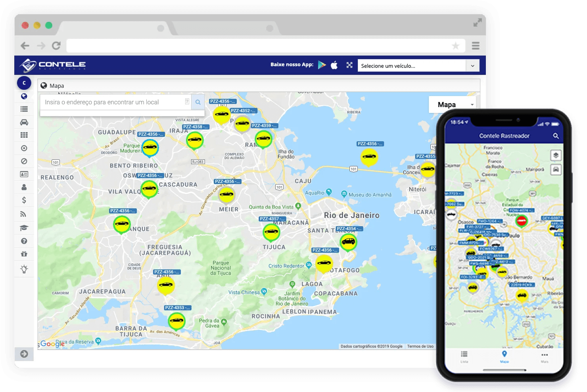This screenshot has width=587, height=392.
Task: Select the vehicle marker labeled PZZ-4355
Action: 428,169
